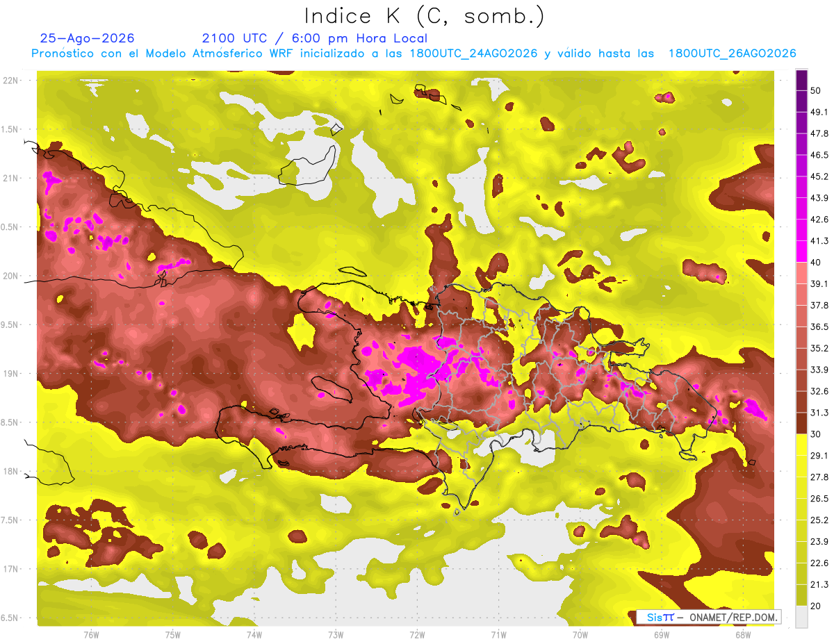Click the latitude axis label "18N"

click(x=12, y=472)
